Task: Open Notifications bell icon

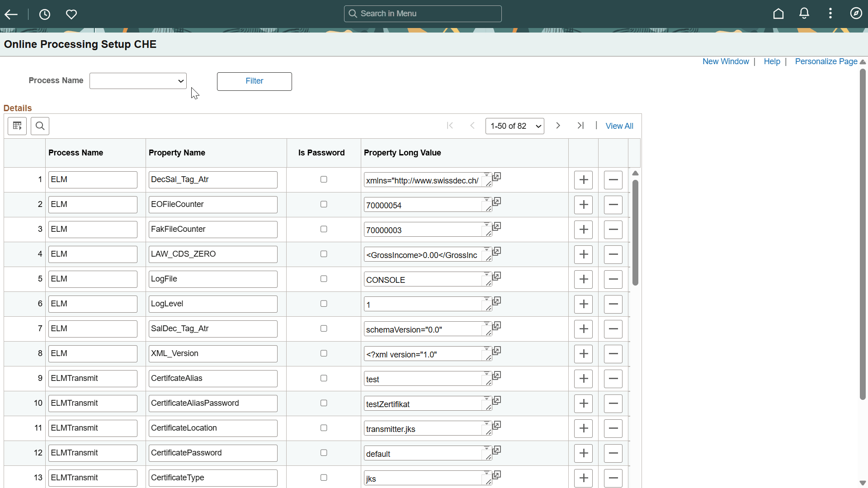Action: [x=804, y=14]
